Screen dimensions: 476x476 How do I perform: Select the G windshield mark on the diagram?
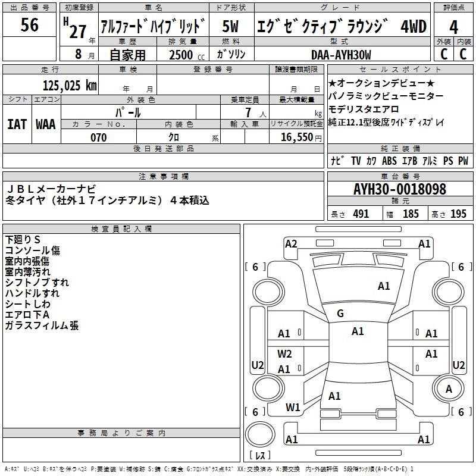click(x=340, y=314)
